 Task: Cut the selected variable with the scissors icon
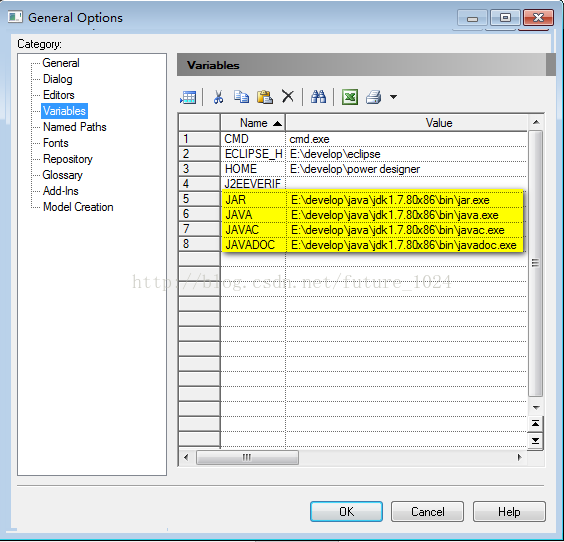(218, 97)
